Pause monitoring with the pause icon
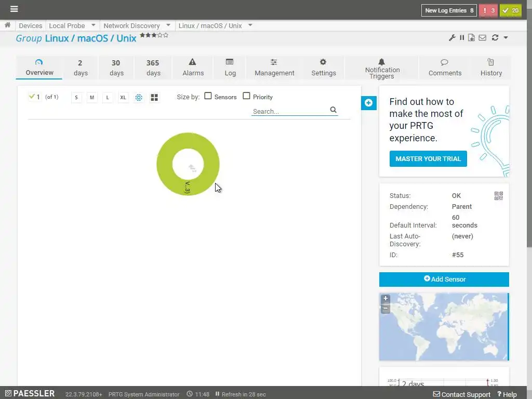This screenshot has width=532, height=399. [462, 37]
